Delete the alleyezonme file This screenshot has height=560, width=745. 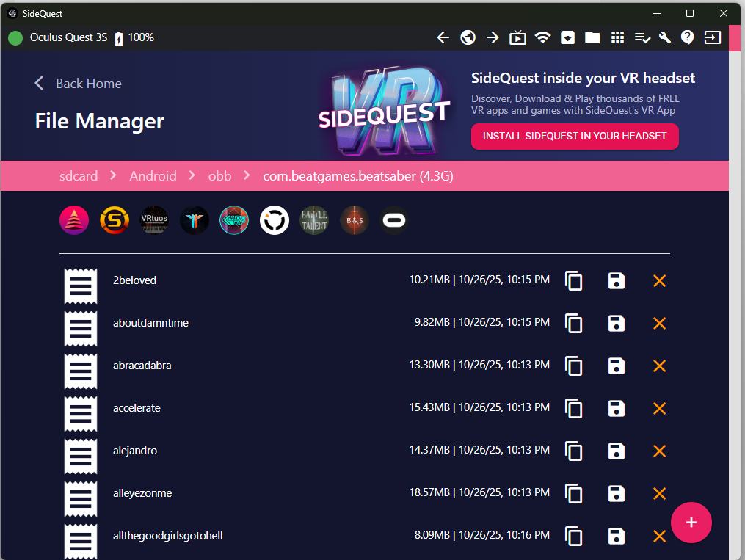[x=659, y=493]
